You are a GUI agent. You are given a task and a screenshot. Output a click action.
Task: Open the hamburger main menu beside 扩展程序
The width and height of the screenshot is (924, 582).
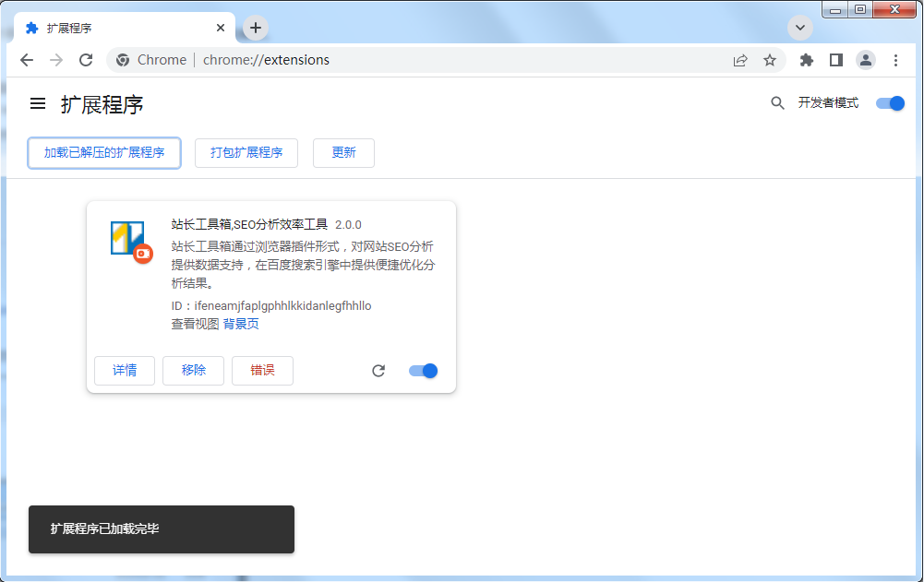(38, 103)
